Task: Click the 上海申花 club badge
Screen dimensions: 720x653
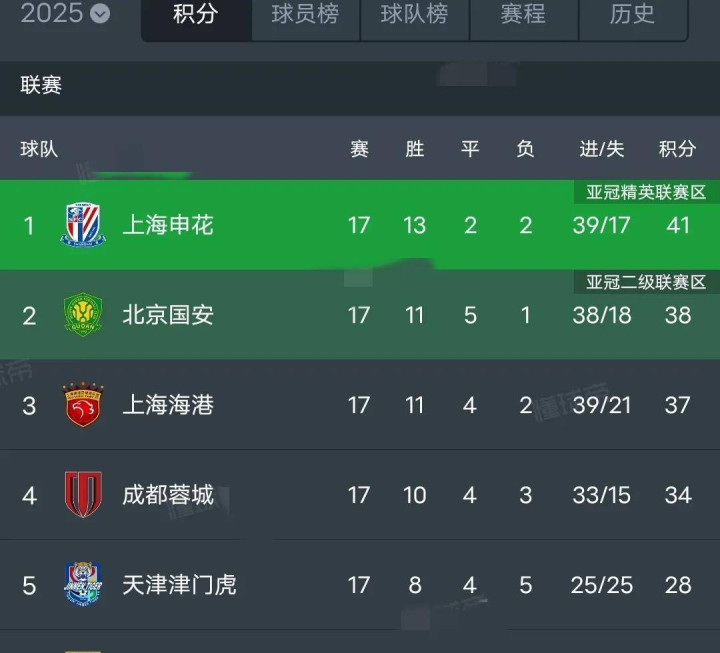Action: click(83, 225)
